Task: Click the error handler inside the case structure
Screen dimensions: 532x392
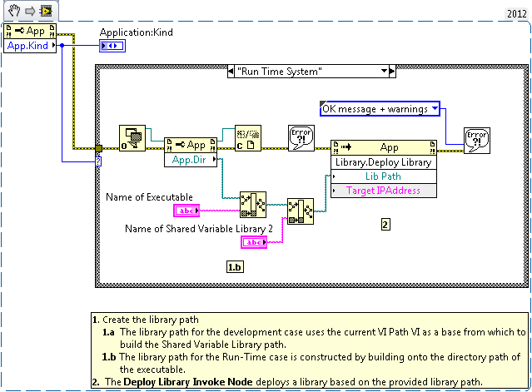Action: pyautogui.click(x=300, y=138)
